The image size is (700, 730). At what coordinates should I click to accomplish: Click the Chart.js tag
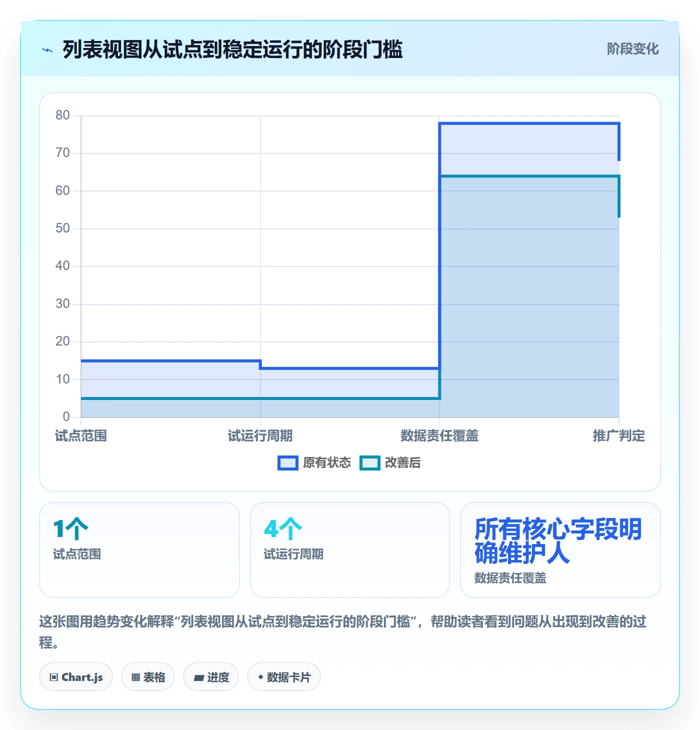click(76, 677)
